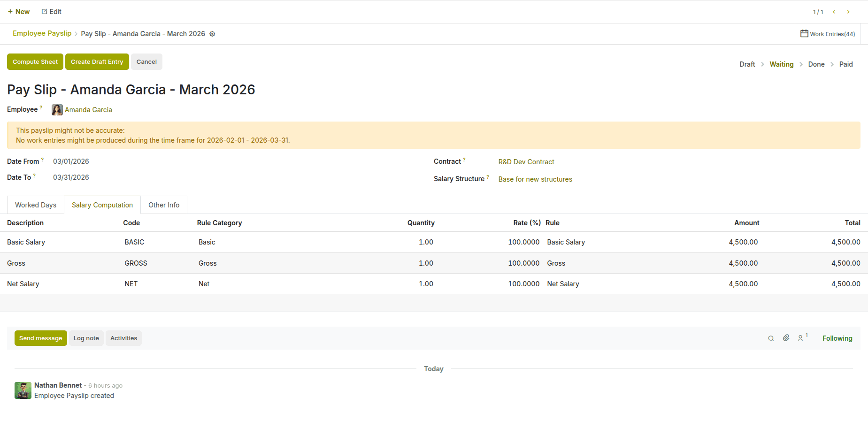Go to the next record with the right chevron
This screenshot has height=428, width=868.
848,11
